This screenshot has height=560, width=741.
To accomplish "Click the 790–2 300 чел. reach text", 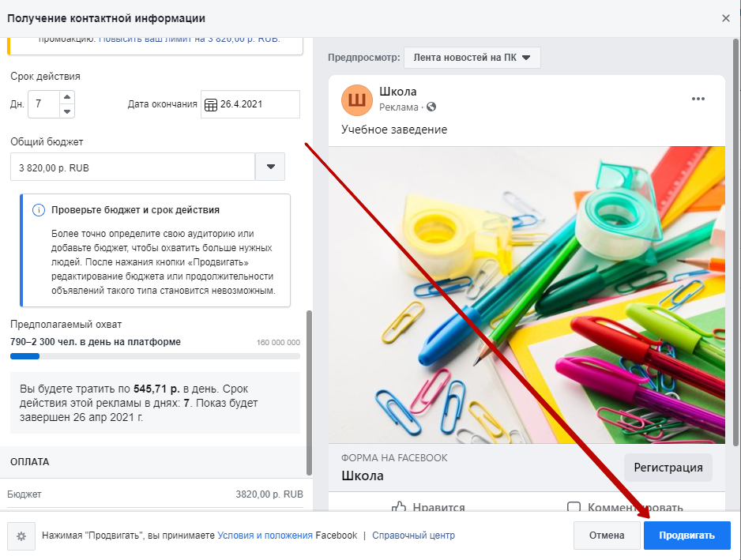I will point(96,342).
